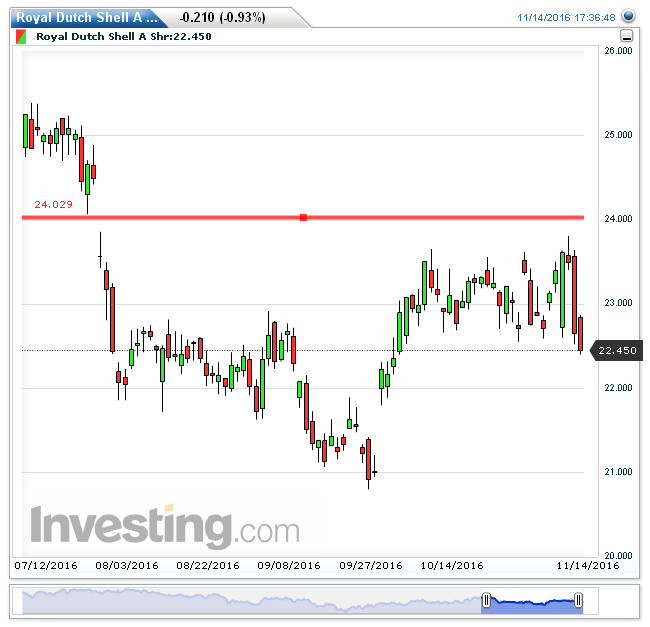This screenshot has height=627, width=650.
Task: Click the 07/12/2016 date axis label
Action: point(46,566)
